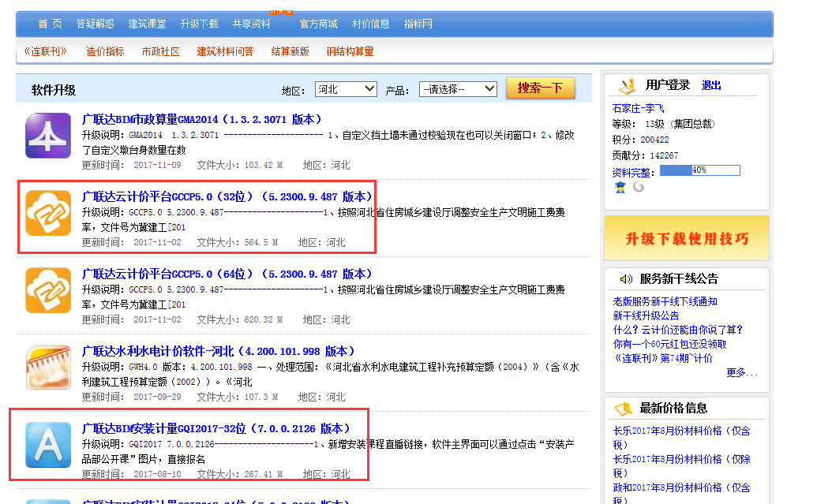Open 建筑课堂 in the navigation bar
This screenshot has height=504, width=817.
[x=147, y=24]
